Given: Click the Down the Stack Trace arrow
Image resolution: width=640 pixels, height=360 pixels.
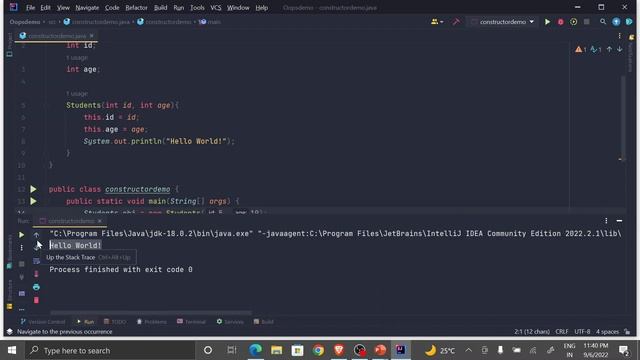Looking at the screenshot, I should click(36, 247).
